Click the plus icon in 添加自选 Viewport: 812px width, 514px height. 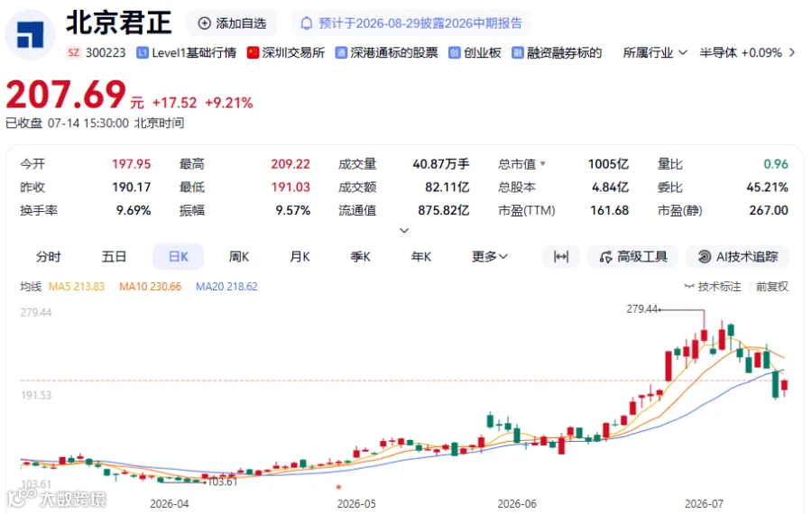(205, 23)
